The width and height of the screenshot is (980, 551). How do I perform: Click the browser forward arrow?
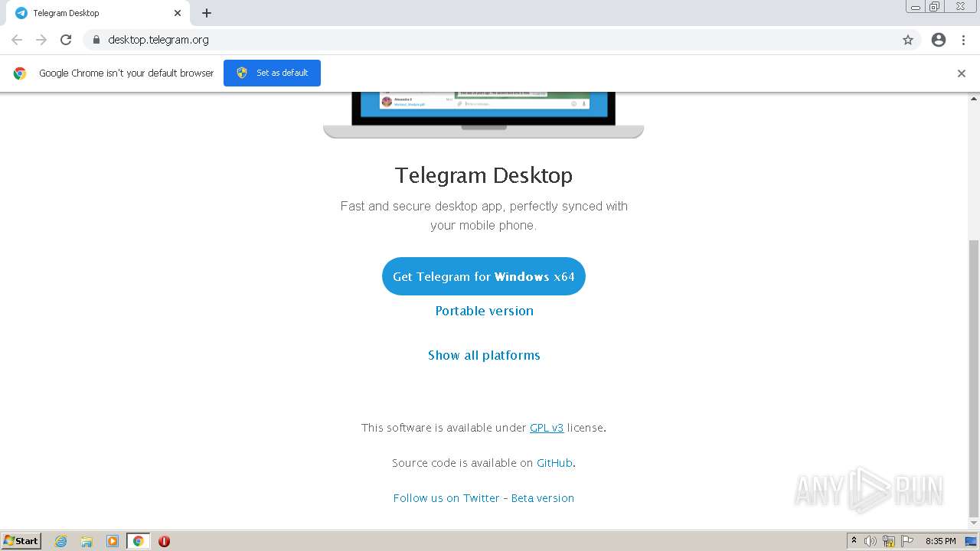(x=41, y=40)
